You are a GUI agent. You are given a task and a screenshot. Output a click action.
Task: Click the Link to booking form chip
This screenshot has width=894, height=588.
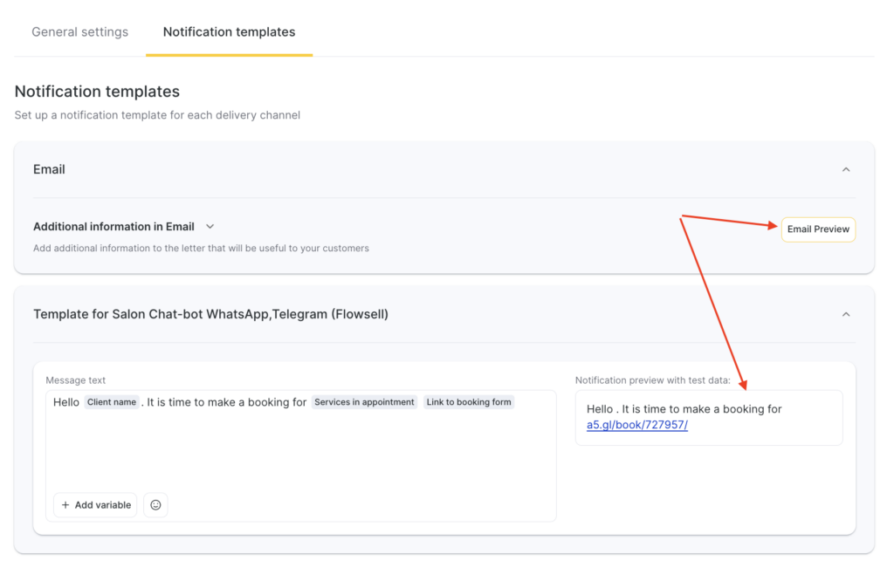click(469, 402)
